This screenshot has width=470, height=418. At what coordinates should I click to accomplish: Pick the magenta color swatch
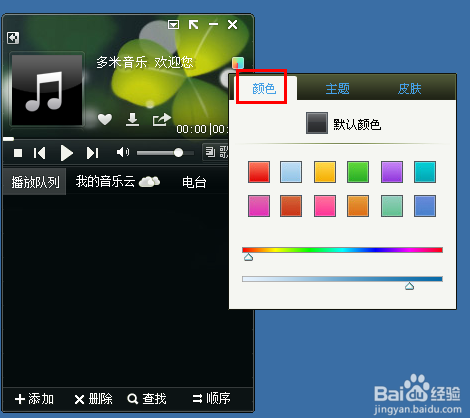pos(259,206)
